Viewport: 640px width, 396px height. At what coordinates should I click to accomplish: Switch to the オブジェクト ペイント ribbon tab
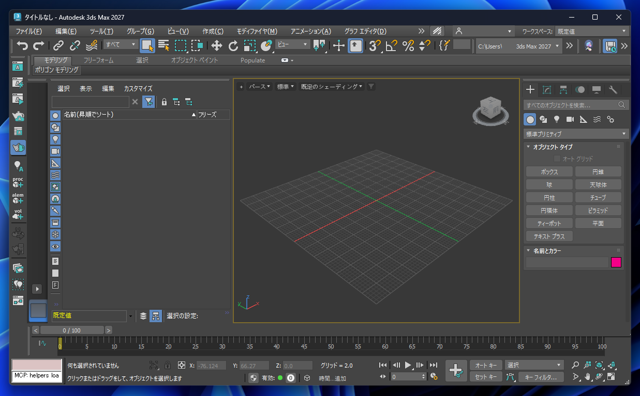194,60
